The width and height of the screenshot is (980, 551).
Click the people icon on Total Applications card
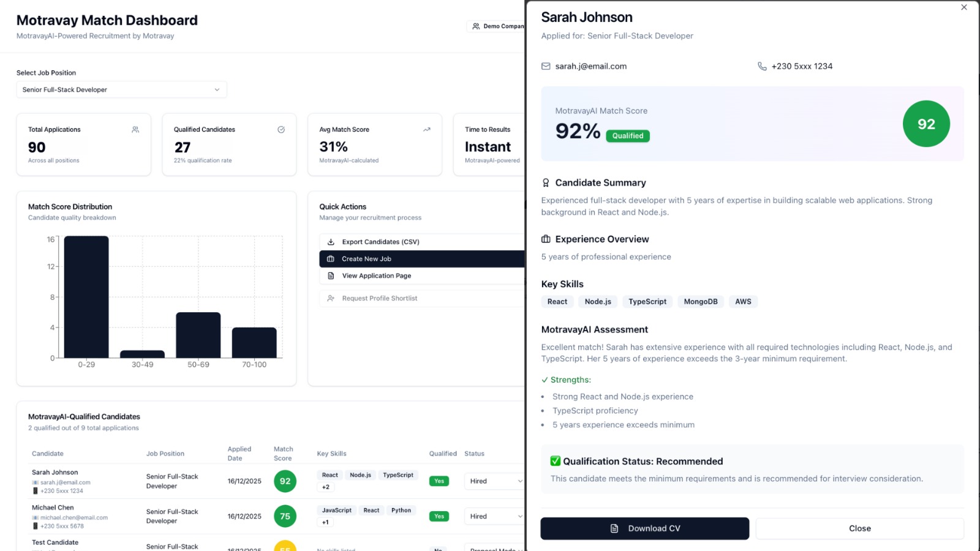135,129
